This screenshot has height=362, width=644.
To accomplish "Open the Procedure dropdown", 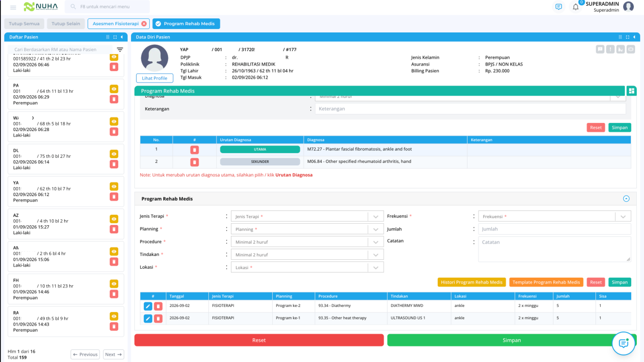I will [307, 242].
